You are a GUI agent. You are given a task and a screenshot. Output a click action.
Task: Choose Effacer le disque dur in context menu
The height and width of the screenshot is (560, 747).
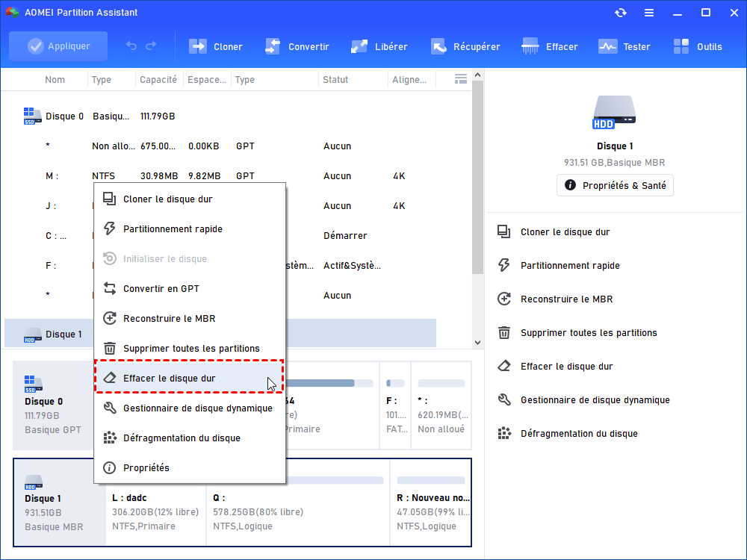[169, 379]
